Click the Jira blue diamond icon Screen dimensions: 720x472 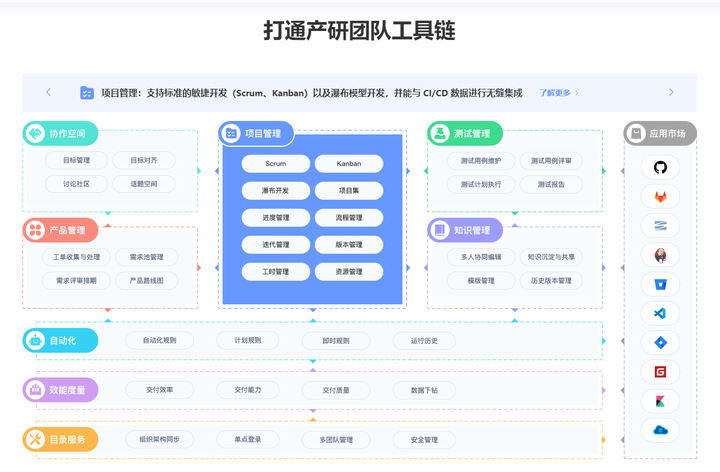660,343
